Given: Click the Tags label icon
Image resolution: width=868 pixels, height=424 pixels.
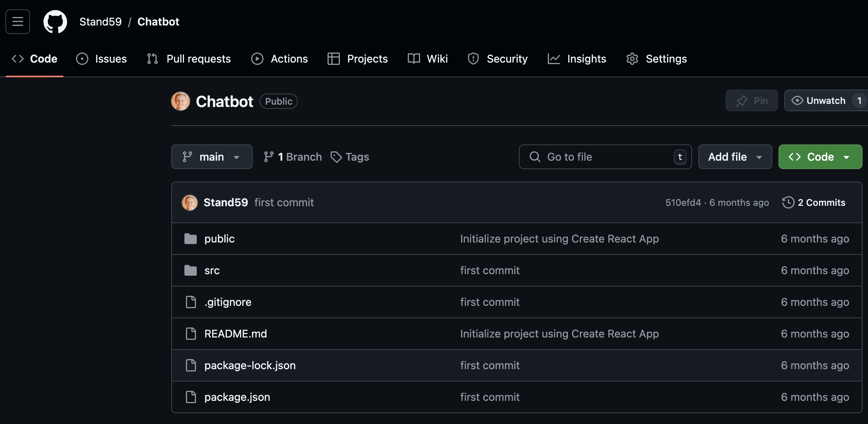Looking at the screenshot, I should point(336,157).
